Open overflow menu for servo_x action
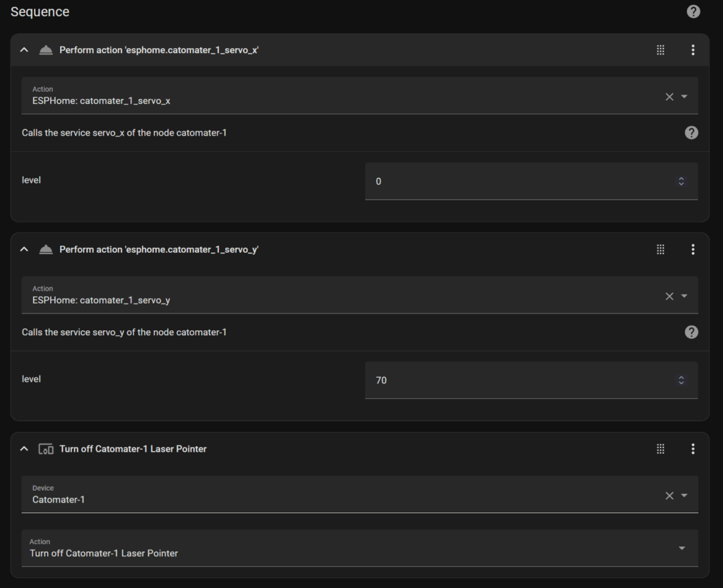Viewport: 723px width, 588px height. (x=693, y=50)
